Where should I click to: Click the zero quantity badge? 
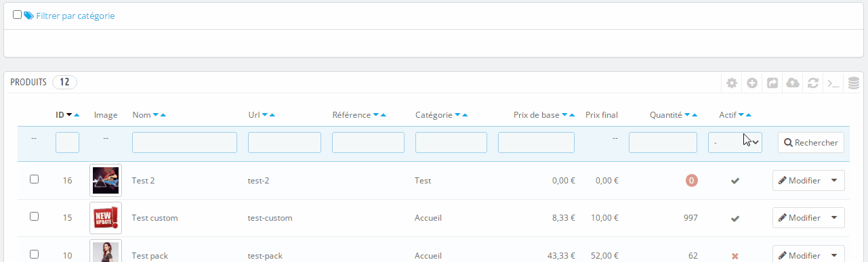pos(691,181)
